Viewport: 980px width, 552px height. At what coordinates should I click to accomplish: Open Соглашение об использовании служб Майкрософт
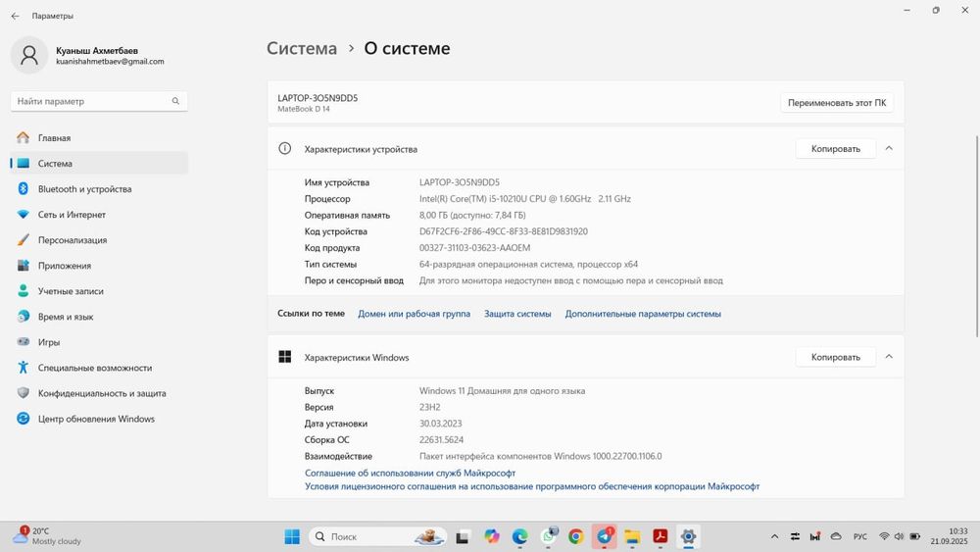[x=410, y=474]
